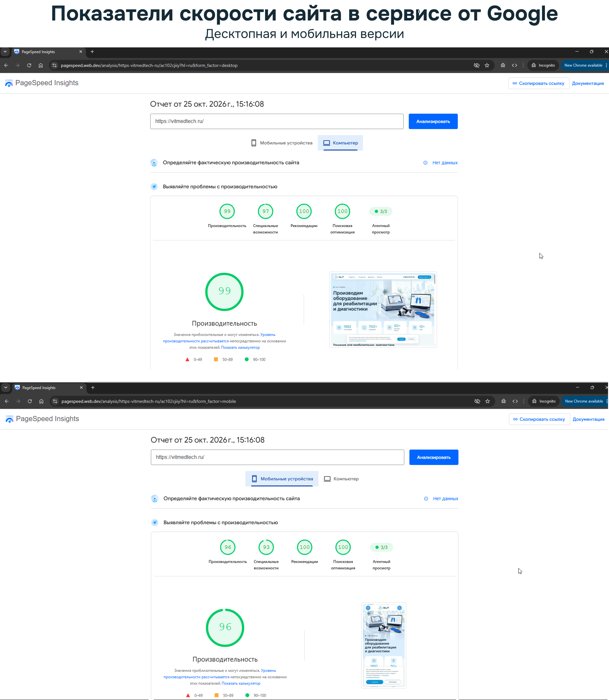Click the info icon beside Нет данных in the desktop report
The height and width of the screenshot is (700, 609).
coord(425,163)
